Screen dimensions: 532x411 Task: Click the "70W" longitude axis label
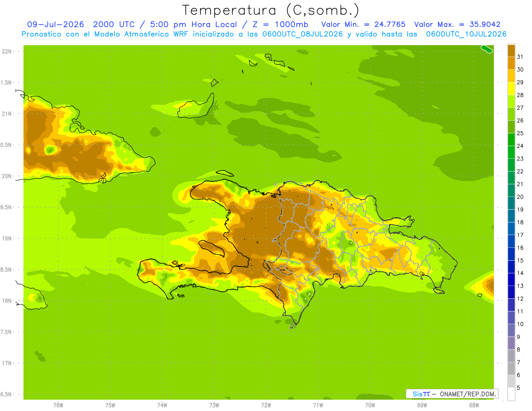point(370,405)
